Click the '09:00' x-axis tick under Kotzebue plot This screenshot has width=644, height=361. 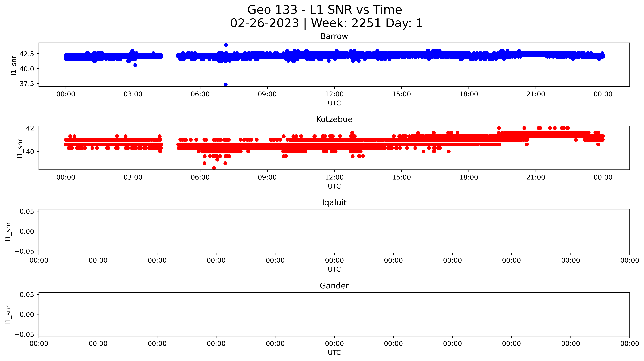pyautogui.click(x=267, y=177)
